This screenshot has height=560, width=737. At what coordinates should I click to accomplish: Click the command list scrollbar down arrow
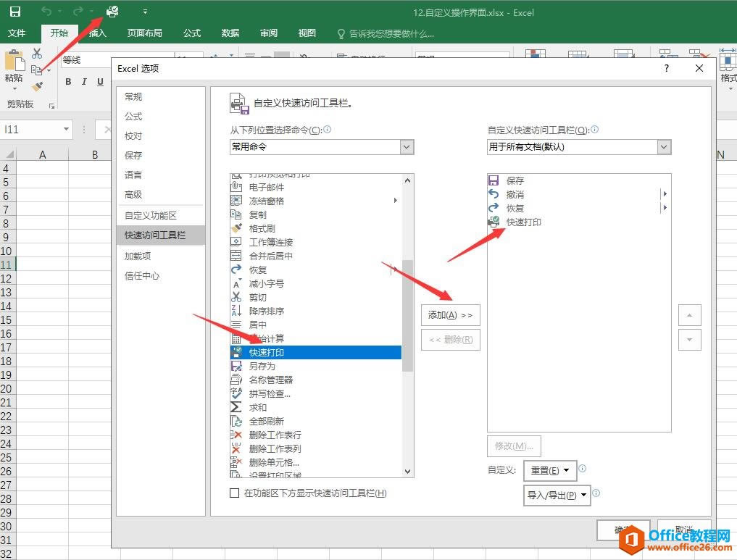click(x=407, y=472)
